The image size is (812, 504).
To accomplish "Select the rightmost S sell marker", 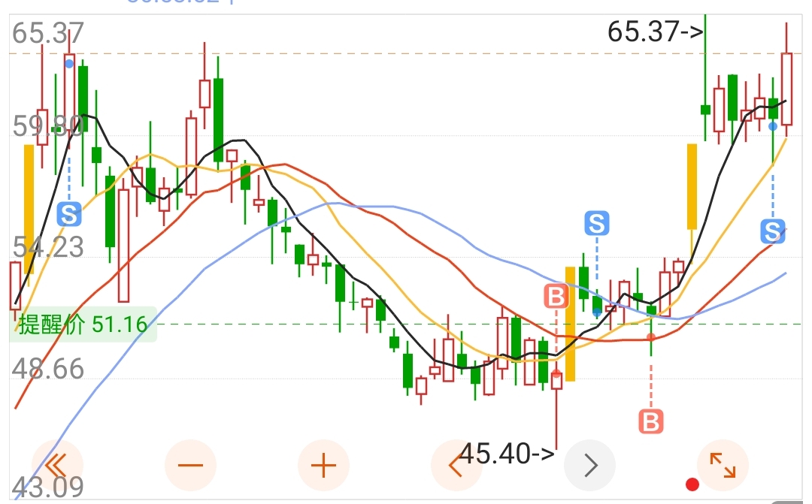I will [773, 231].
